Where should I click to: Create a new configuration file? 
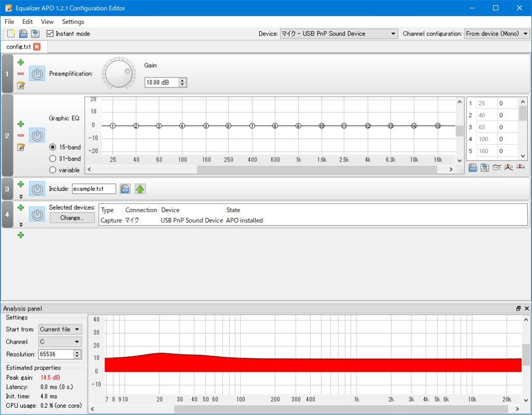(9, 33)
